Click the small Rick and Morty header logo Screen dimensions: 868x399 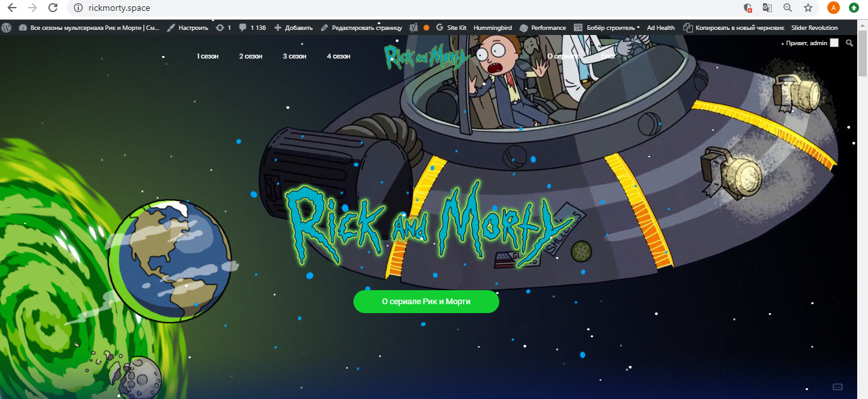coord(426,56)
